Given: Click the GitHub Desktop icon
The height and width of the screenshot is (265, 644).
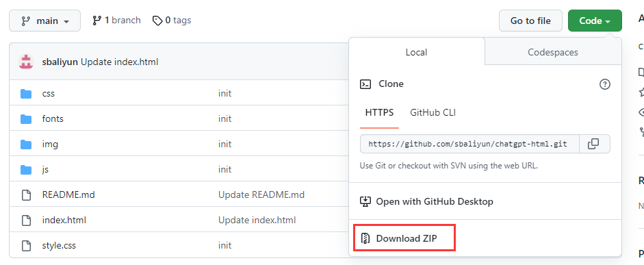Looking at the screenshot, I should [365, 201].
